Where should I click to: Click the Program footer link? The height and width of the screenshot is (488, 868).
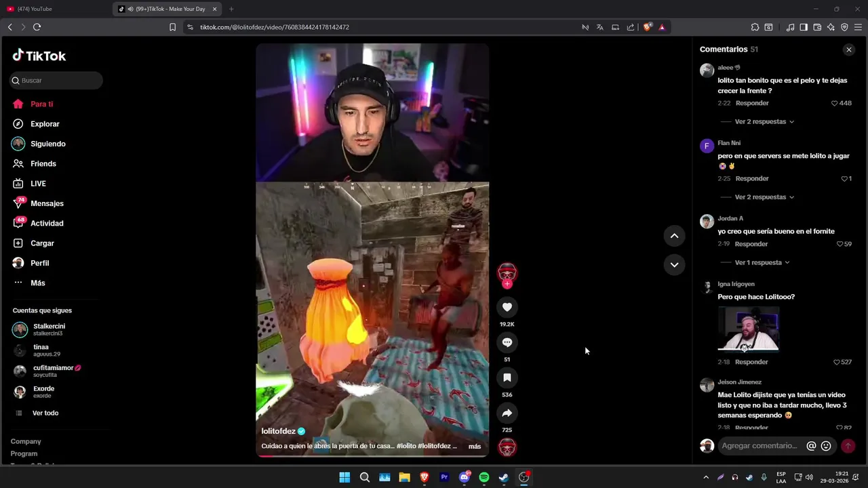[x=24, y=453]
